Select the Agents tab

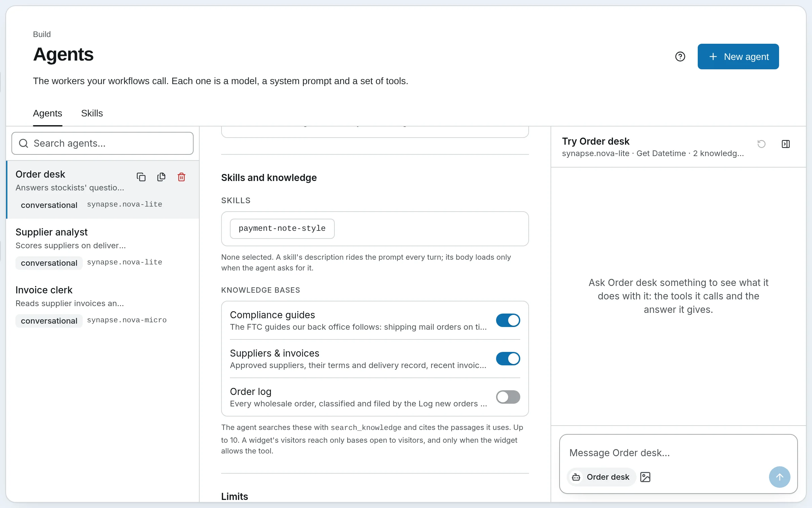tap(47, 113)
